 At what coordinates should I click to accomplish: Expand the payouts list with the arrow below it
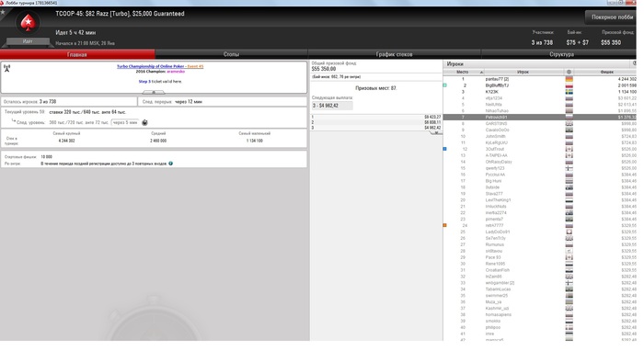[436, 132]
